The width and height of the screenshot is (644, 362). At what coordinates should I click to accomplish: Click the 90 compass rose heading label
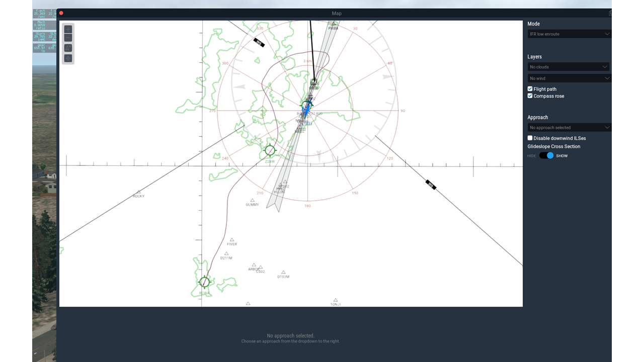[403, 111]
